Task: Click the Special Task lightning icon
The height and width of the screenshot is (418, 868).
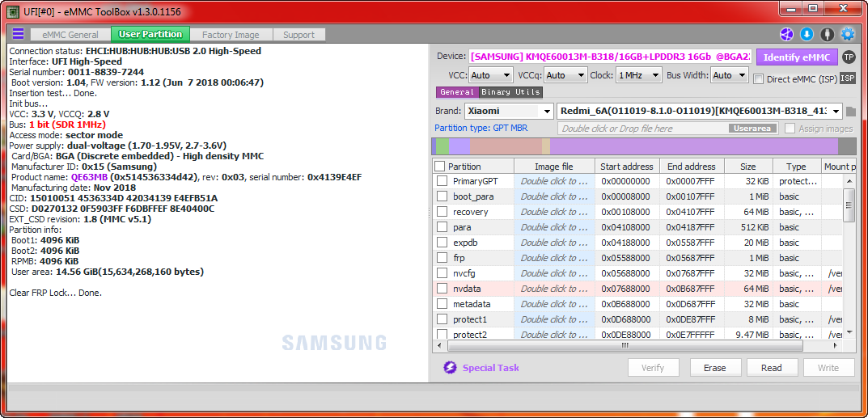Action: click(450, 368)
